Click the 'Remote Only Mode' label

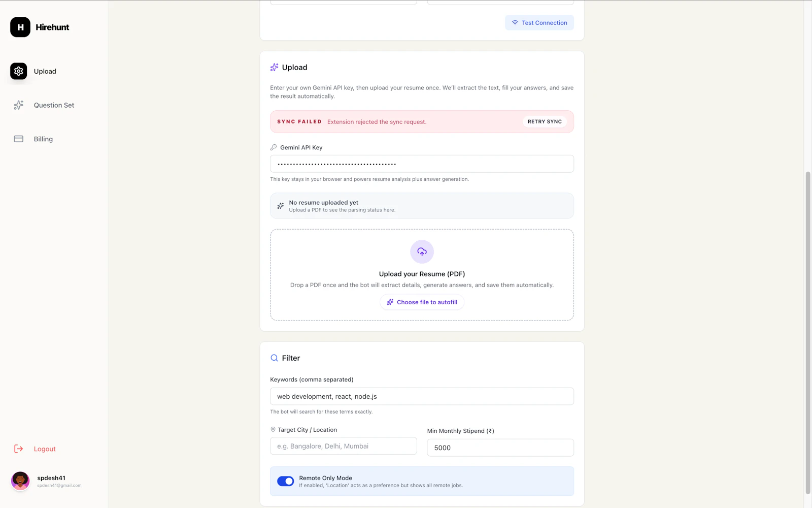pyautogui.click(x=325, y=478)
